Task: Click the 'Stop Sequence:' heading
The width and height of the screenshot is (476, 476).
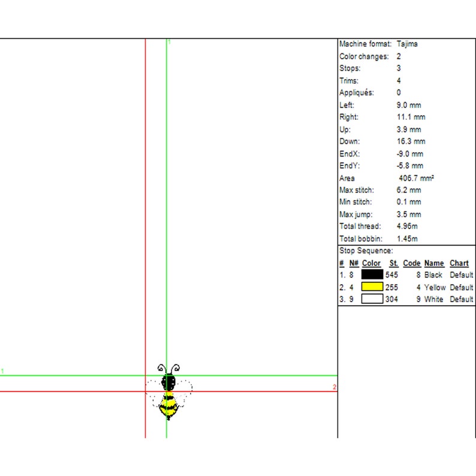Action: [x=366, y=251]
